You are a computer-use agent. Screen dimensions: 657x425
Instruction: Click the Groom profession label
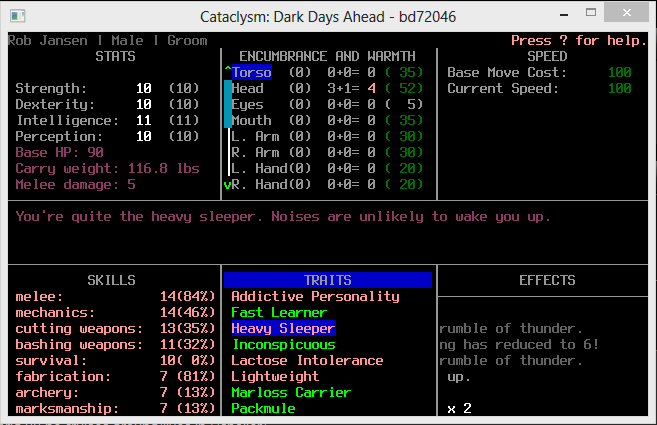187,40
